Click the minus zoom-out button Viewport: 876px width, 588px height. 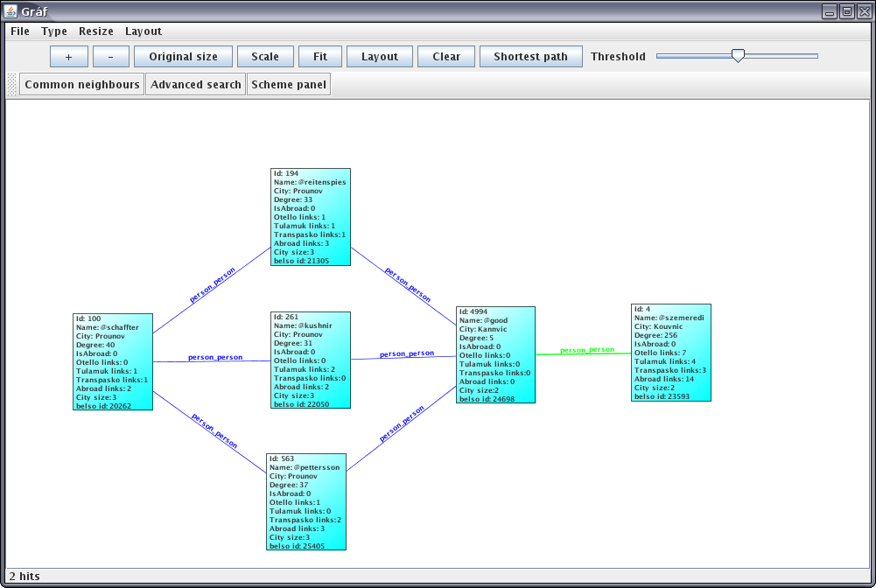click(110, 57)
